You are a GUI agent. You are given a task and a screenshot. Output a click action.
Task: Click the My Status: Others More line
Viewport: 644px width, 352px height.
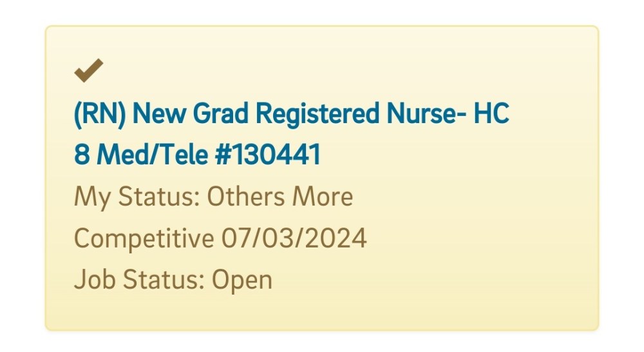pyautogui.click(x=213, y=197)
